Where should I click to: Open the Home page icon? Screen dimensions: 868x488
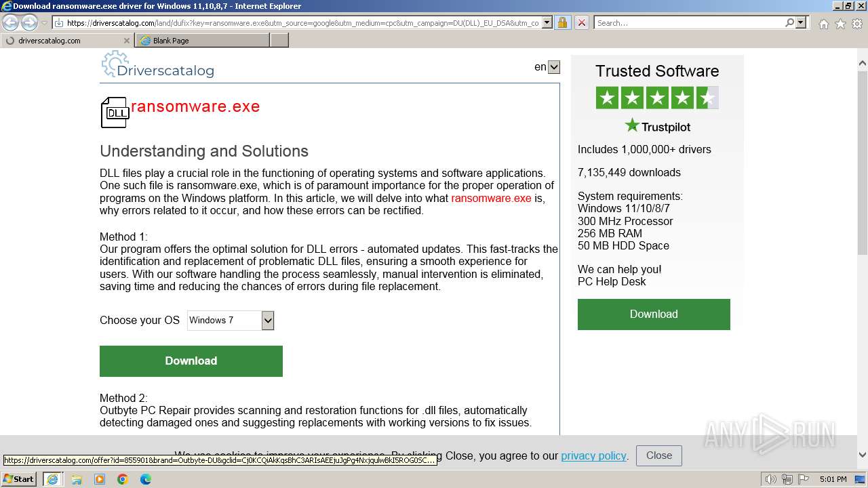(x=823, y=24)
